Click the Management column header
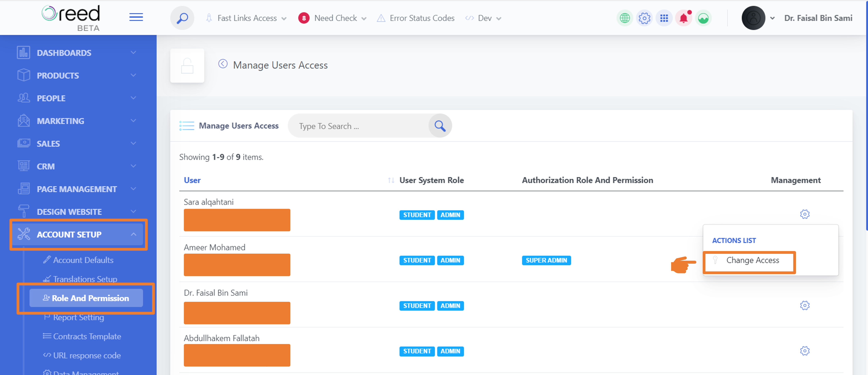Image resolution: width=868 pixels, height=375 pixels. [x=796, y=180]
